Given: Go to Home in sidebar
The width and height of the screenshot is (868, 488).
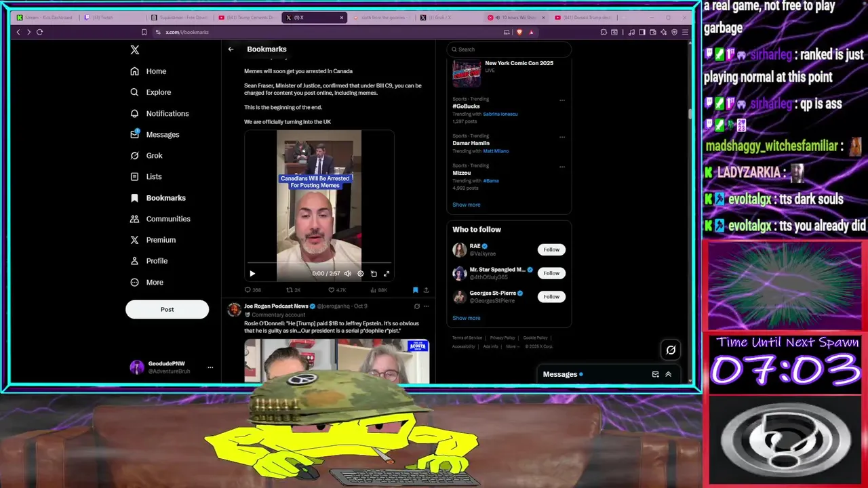Looking at the screenshot, I should click(149, 71).
